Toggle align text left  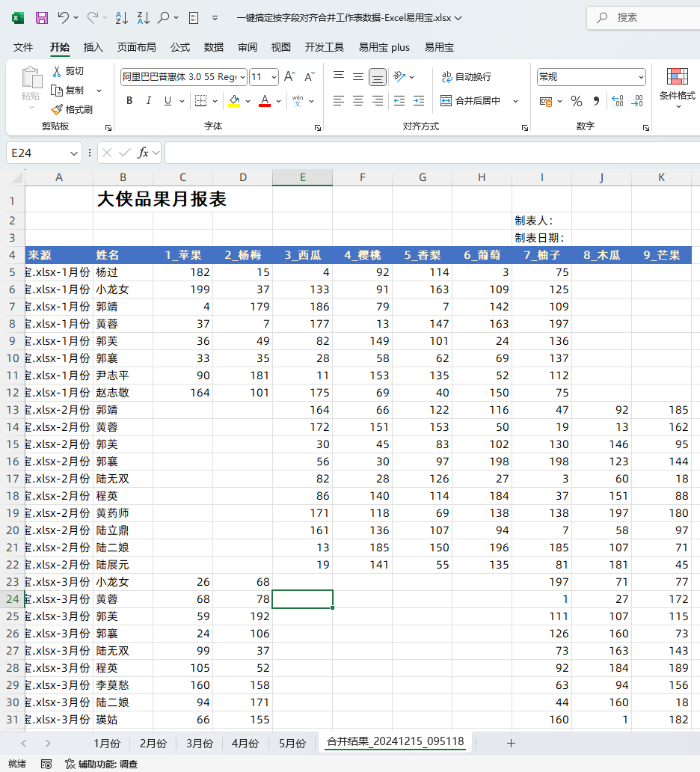(x=339, y=101)
